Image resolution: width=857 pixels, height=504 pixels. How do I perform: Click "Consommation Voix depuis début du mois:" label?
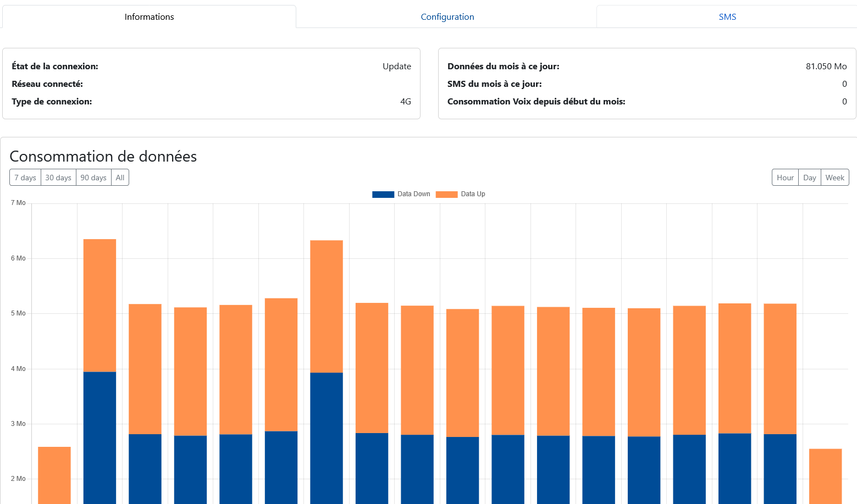click(537, 102)
